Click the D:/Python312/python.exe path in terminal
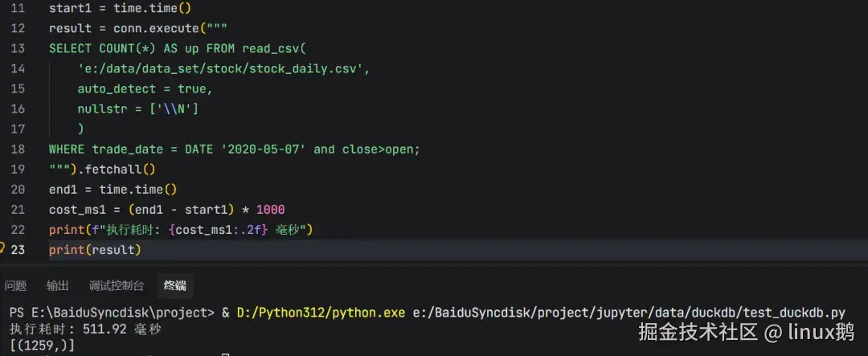Viewport: 868px width, 356px height. tap(321, 313)
